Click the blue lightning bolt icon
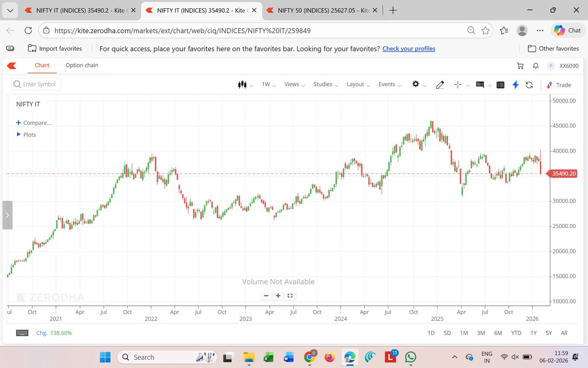The height and width of the screenshot is (368, 588). [x=515, y=84]
